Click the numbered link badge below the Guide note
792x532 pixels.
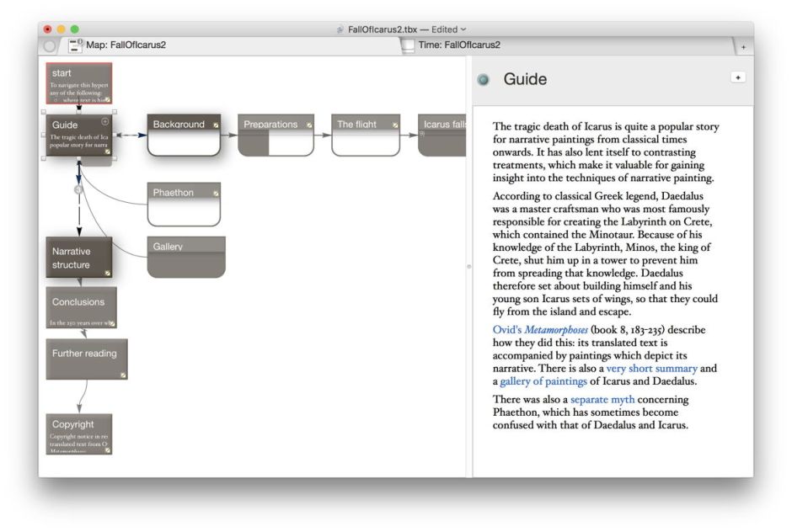(x=78, y=189)
